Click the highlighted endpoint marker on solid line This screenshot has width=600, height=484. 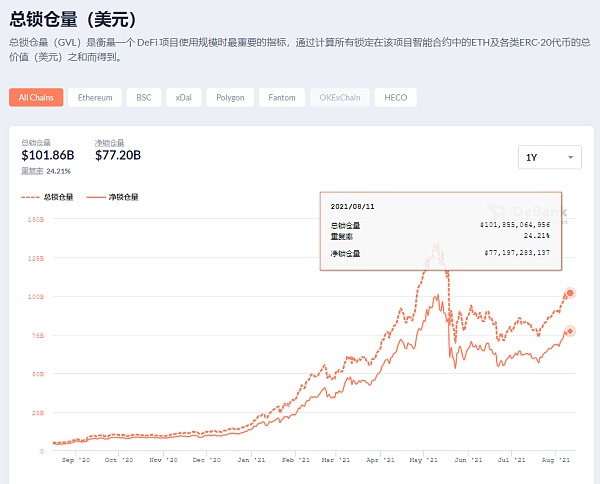570,331
